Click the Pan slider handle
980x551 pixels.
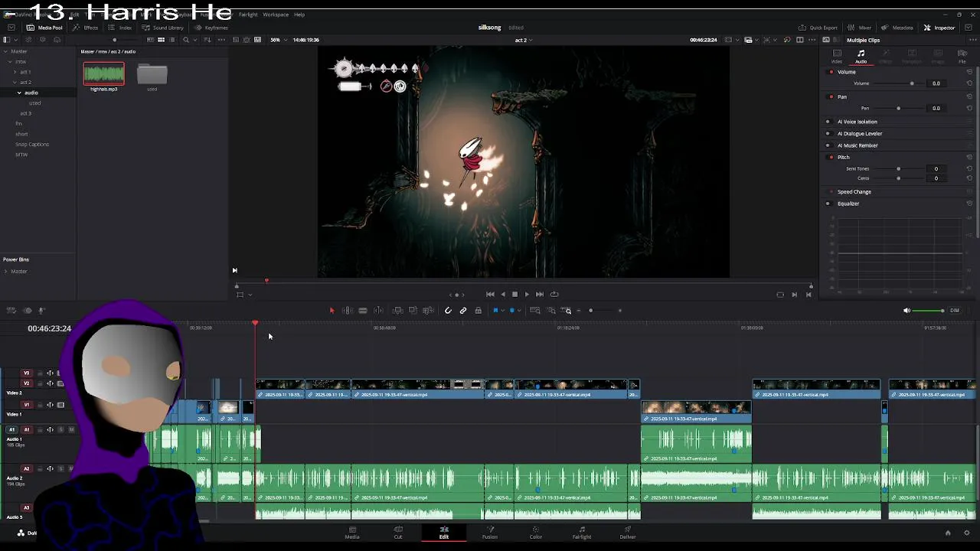898,109
